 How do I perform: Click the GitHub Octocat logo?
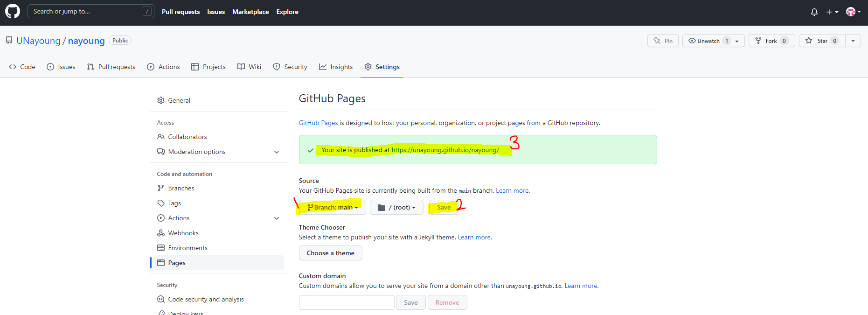point(13,11)
